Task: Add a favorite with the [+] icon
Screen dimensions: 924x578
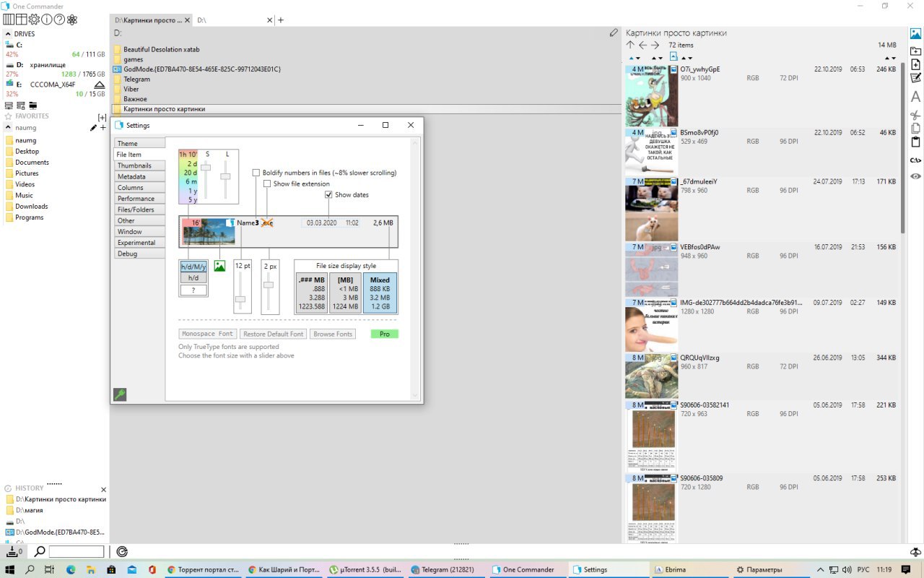Action: [102, 117]
